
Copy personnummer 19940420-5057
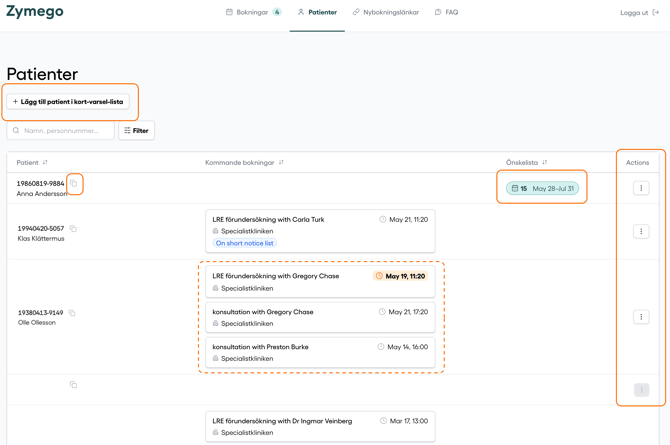click(x=73, y=229)
